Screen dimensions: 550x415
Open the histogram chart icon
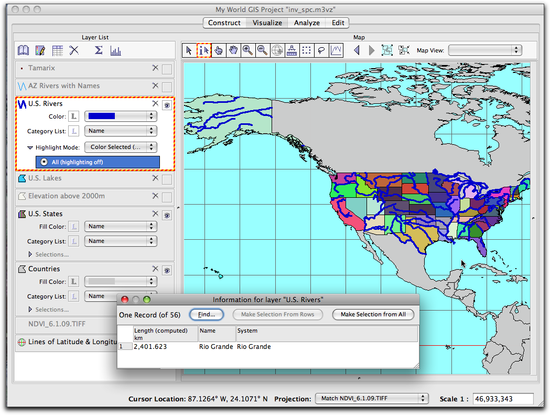tap(115, 51)
